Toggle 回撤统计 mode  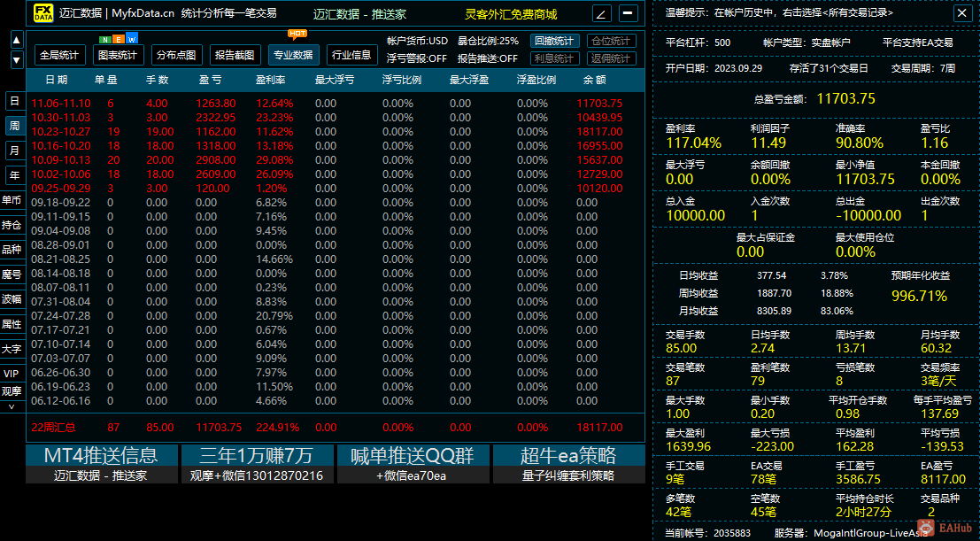click(x=554, y=41)
